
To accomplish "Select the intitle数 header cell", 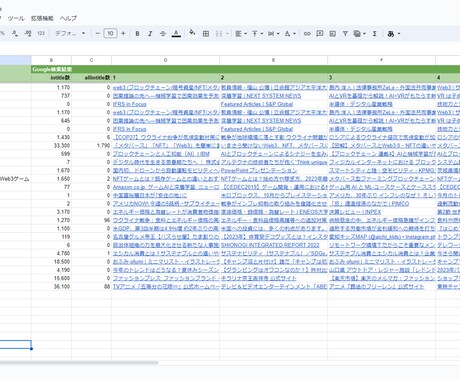I will coord(51,78).
